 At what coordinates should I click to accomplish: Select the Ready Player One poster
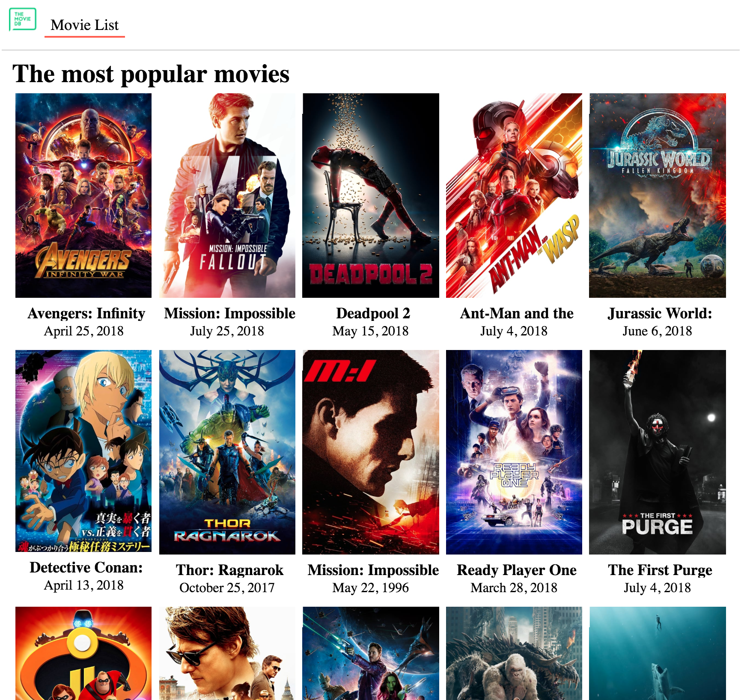pos(514,452)
